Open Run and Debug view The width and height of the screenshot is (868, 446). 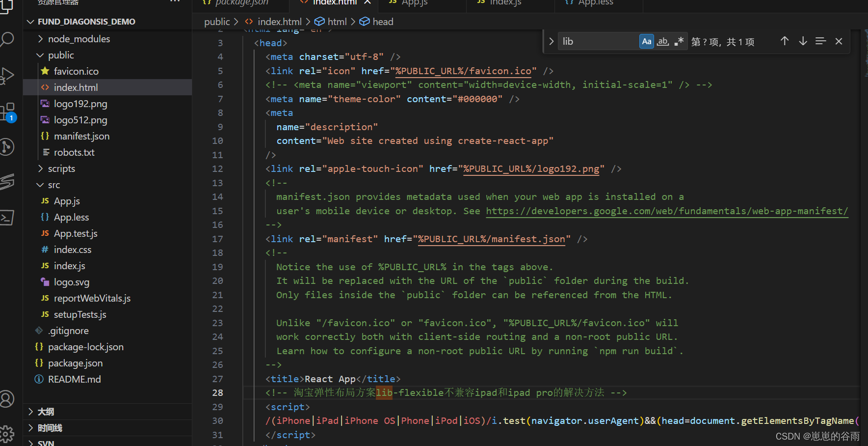click(7, 76)
